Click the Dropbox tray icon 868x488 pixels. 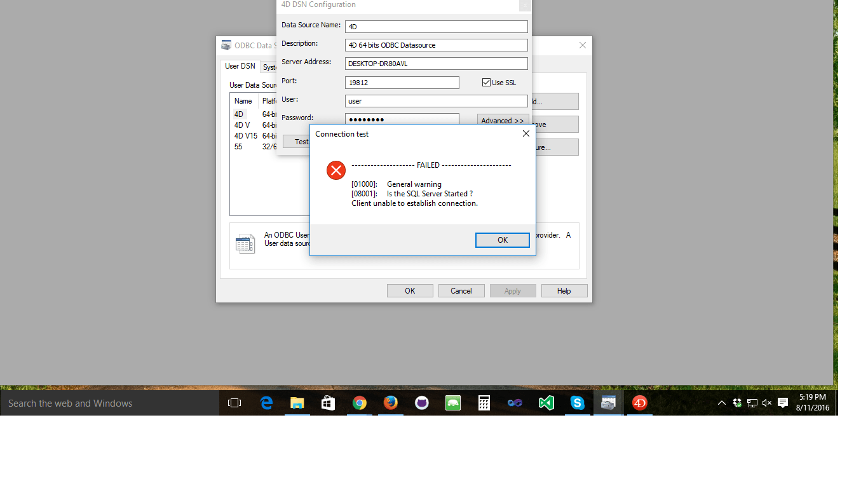point(737,403)
